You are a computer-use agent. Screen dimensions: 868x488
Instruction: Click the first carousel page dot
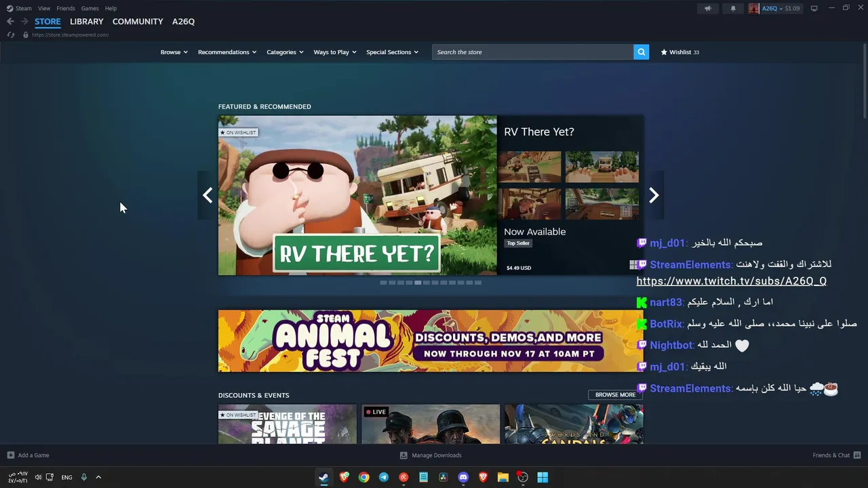coord(383,283)
